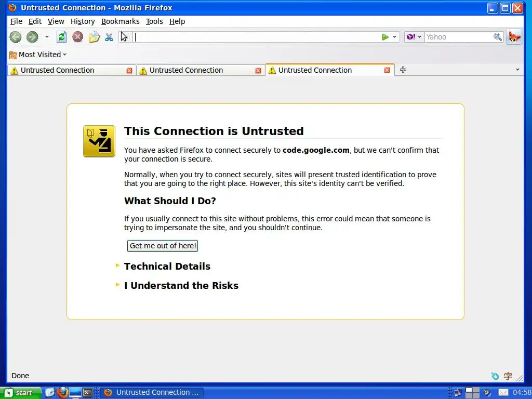Open the File menu
Image resolution: width=532 pixels, height=399 pixels.
pyautogui.click(x=16, y=21)
